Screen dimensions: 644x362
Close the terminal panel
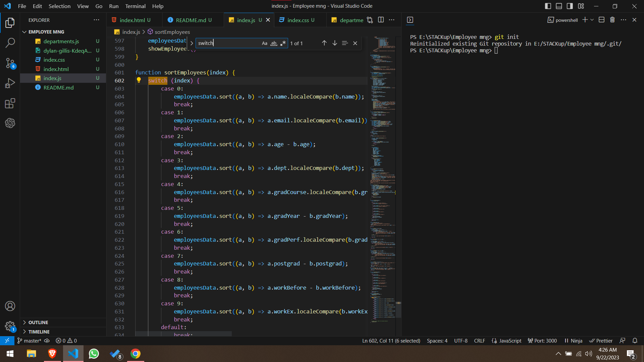click(634, 20)
